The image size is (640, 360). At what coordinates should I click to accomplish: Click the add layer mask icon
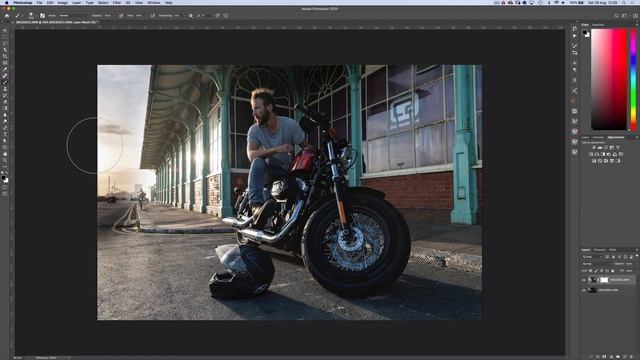[x=604, y=356]
